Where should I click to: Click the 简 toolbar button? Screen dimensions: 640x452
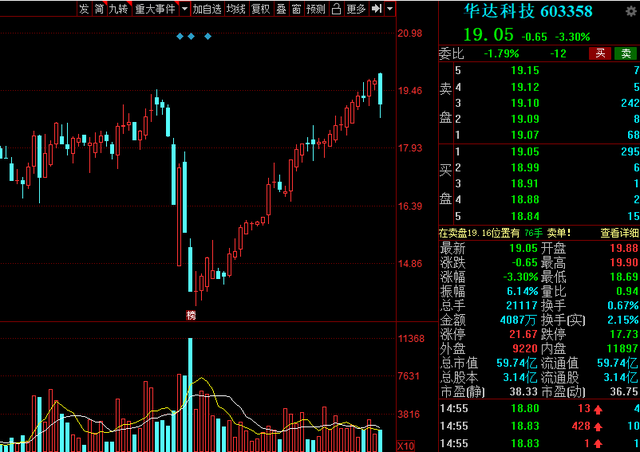point(99,9)
